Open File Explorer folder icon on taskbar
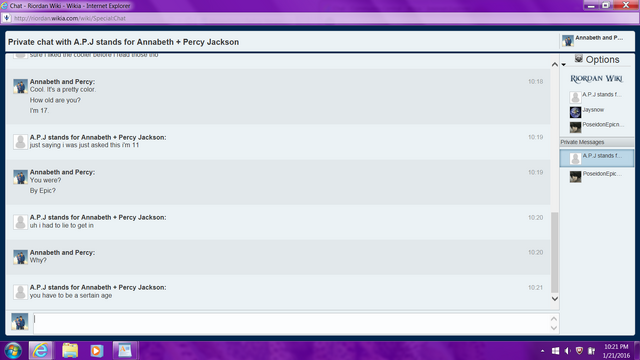 click(70, 351)
